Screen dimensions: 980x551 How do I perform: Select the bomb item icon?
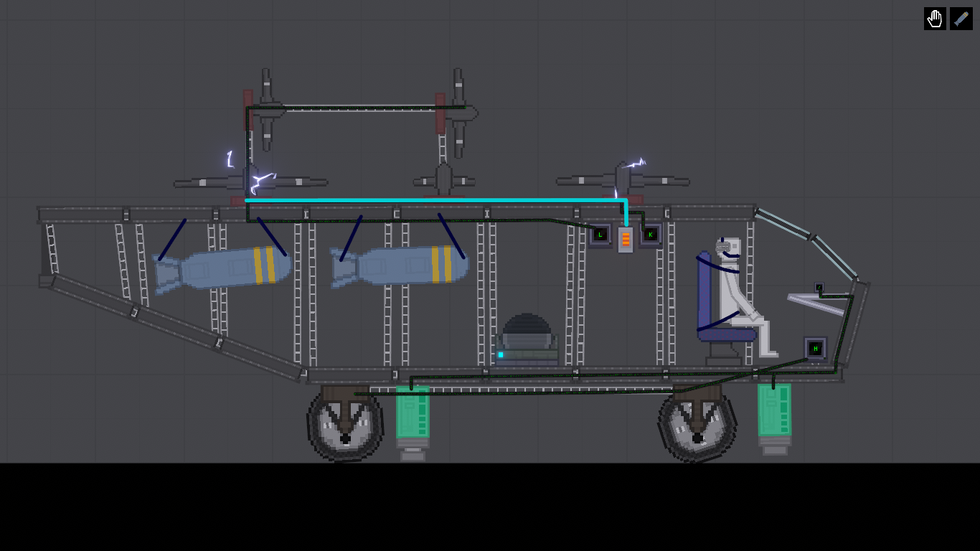961,19
